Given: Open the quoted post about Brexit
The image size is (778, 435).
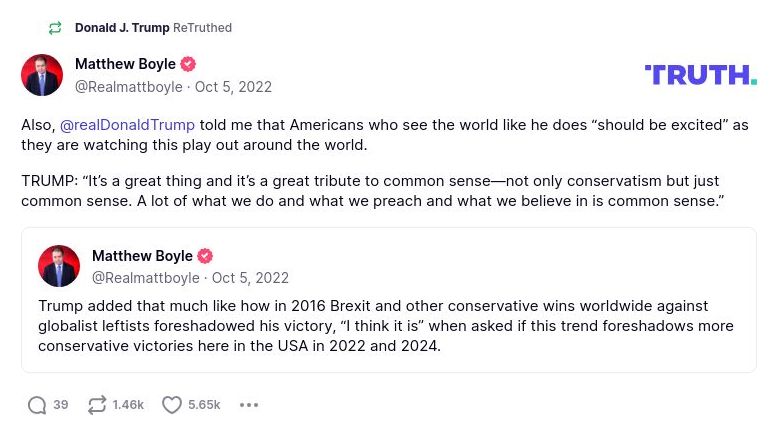Looking at the screenshot, I should tap(388, 326).
